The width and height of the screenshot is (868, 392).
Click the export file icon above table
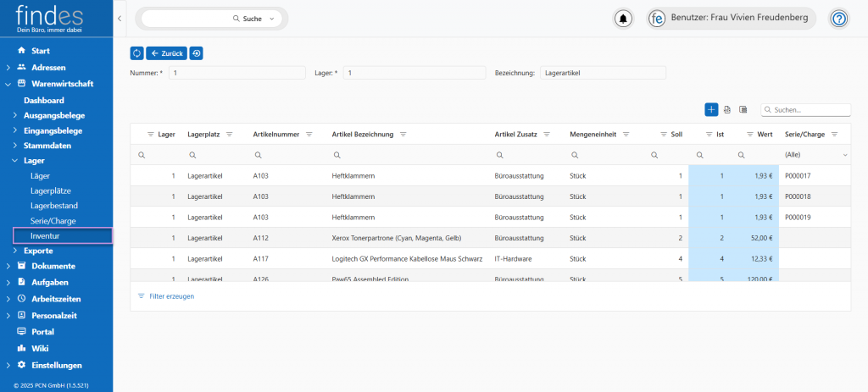pyautogui.click(x=727, y=109)
